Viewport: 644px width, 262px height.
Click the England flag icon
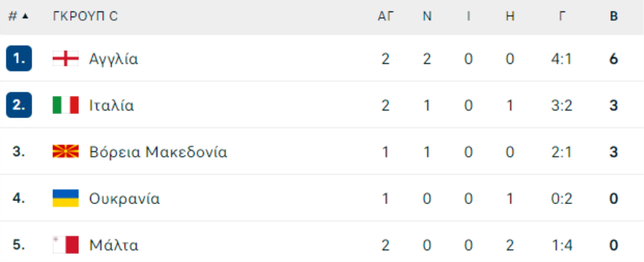66,59
